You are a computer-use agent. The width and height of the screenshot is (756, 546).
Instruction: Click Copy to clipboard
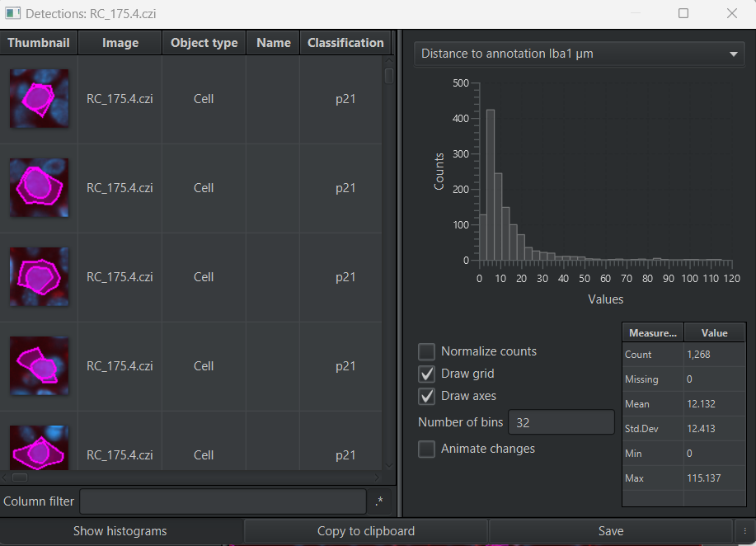[364, 531]
